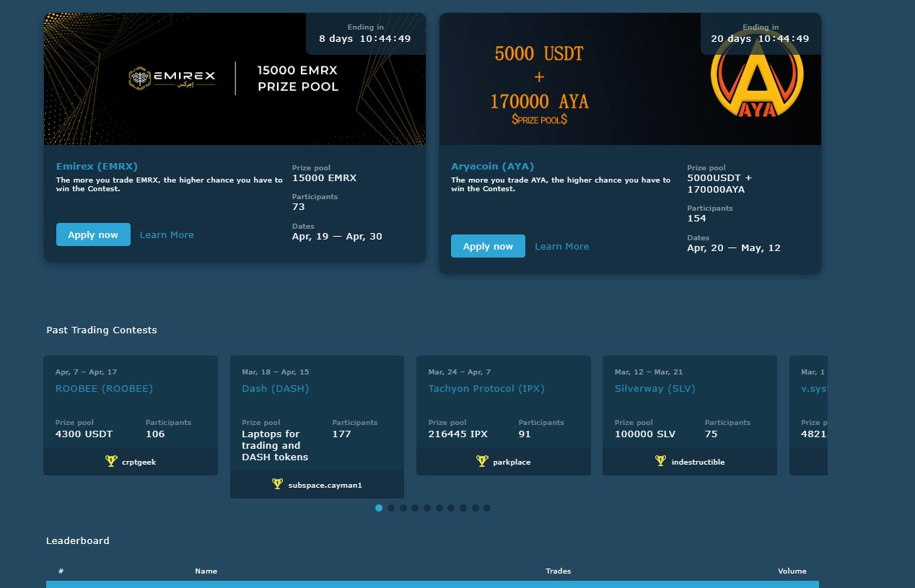Click Dash participants count '177'
The image size is (915, 588).
click(x=341, y=434)
